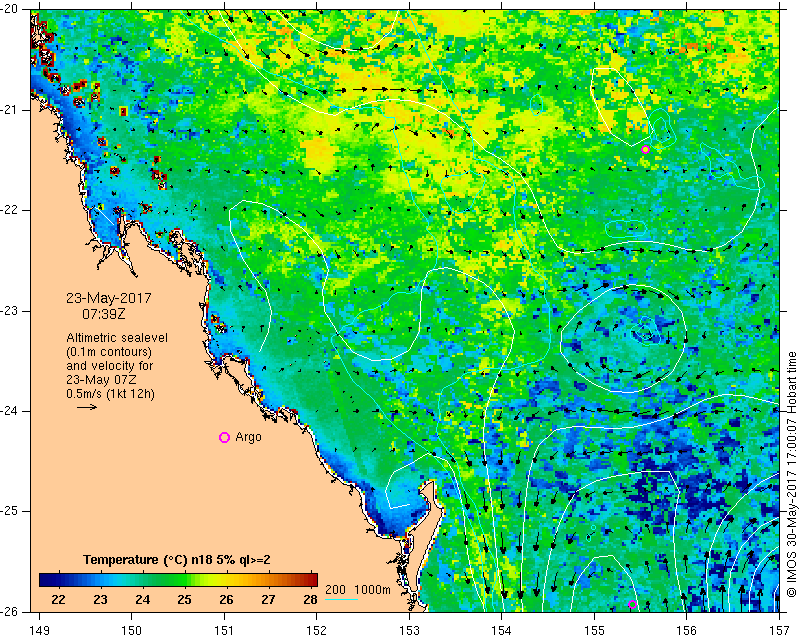Click the "Argo" legend label
The image size is (800, 640).
tap(248, 437)
